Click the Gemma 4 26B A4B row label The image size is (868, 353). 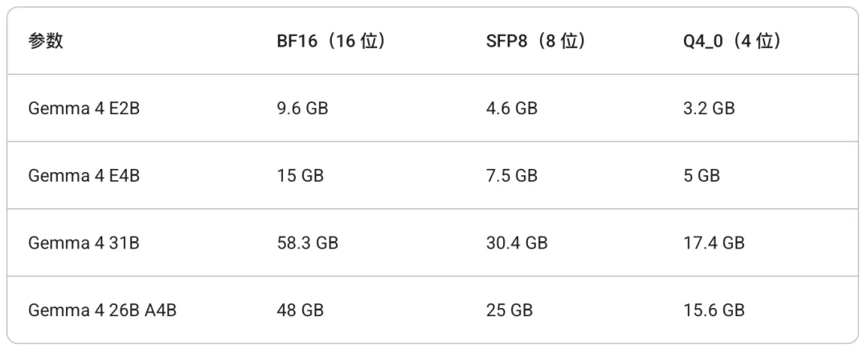(103, 310)
